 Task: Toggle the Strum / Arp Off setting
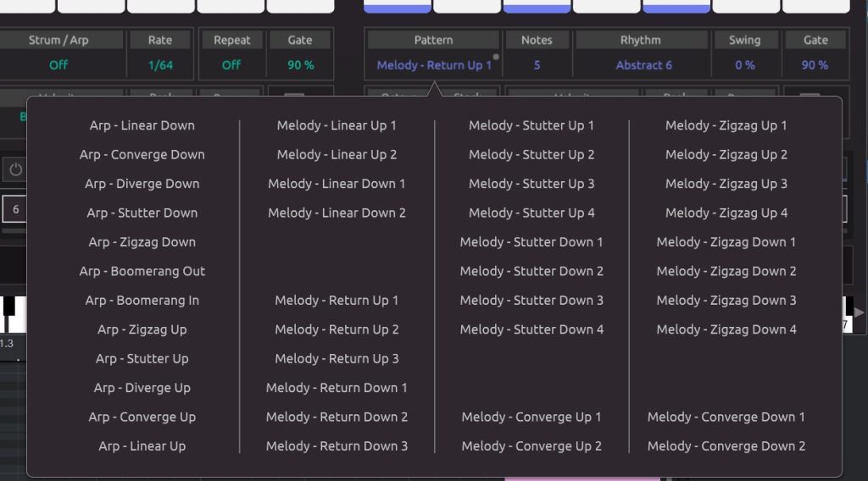pyautogui.click(x=58, y=65)
